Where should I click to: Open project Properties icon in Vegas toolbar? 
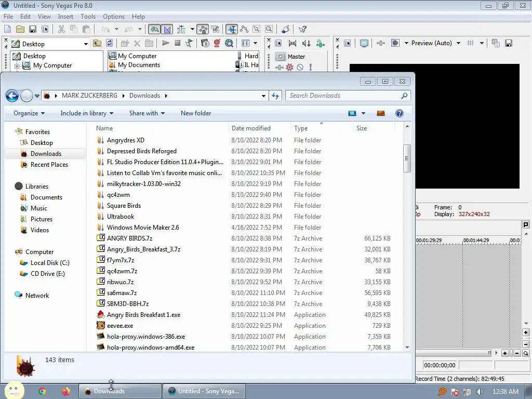click(x=45, y=29)
